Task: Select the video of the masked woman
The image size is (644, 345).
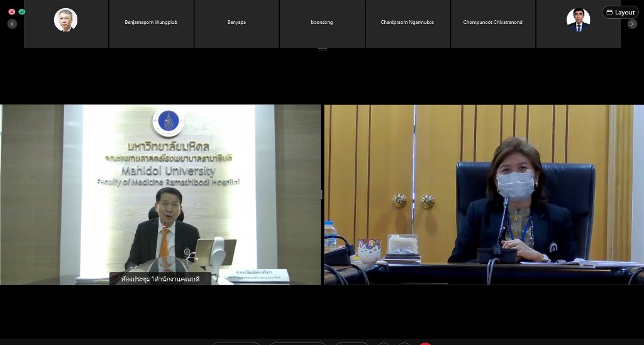Action: 484,195
